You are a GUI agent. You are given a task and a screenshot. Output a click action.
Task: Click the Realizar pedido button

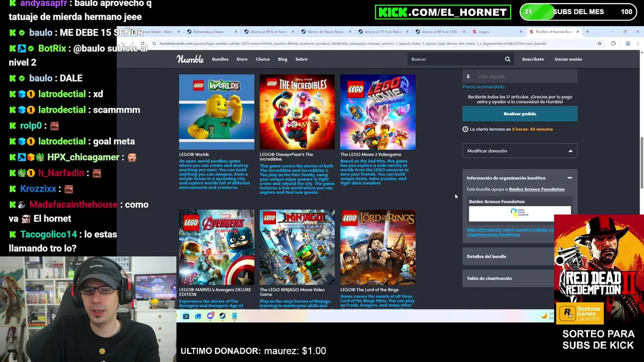point(520,114)
